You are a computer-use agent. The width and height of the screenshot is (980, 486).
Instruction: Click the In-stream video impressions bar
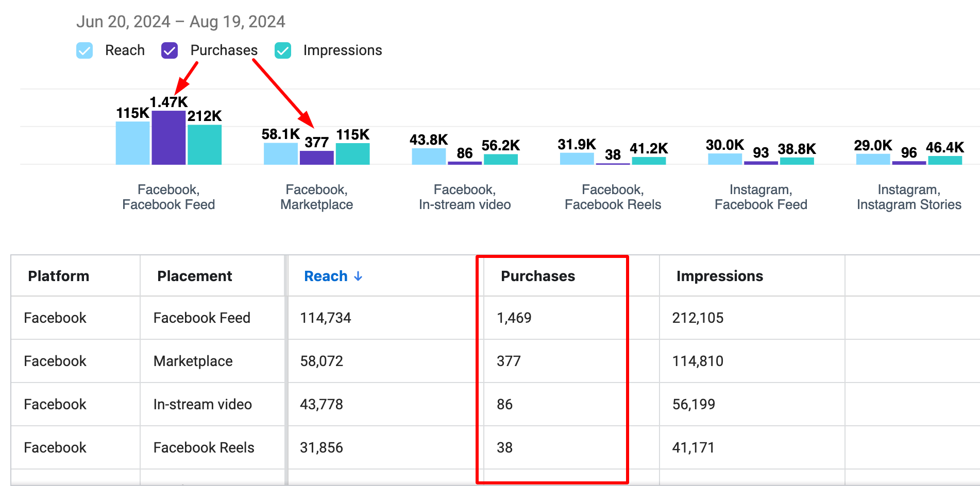coord(501,159)
